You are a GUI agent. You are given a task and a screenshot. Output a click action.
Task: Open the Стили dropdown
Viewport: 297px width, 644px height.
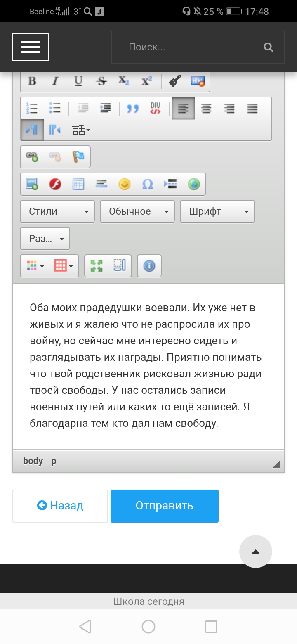point(57,211)
